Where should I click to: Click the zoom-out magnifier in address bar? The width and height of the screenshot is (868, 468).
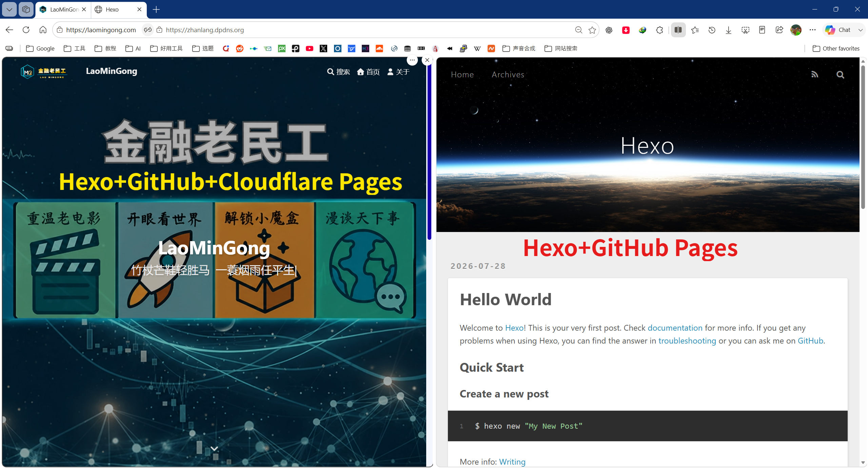coord(579,30)
